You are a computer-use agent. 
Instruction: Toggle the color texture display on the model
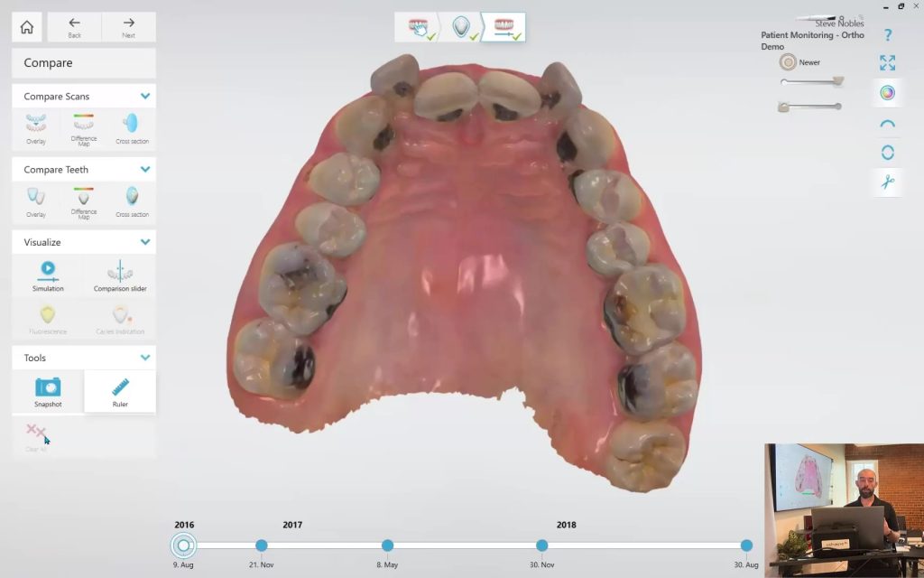(x=887, y=92)
